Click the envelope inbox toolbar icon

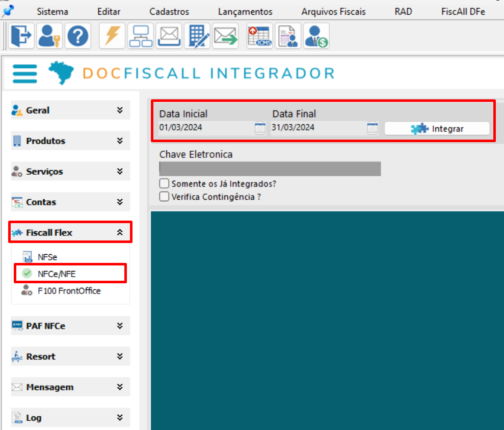[169, 36]
